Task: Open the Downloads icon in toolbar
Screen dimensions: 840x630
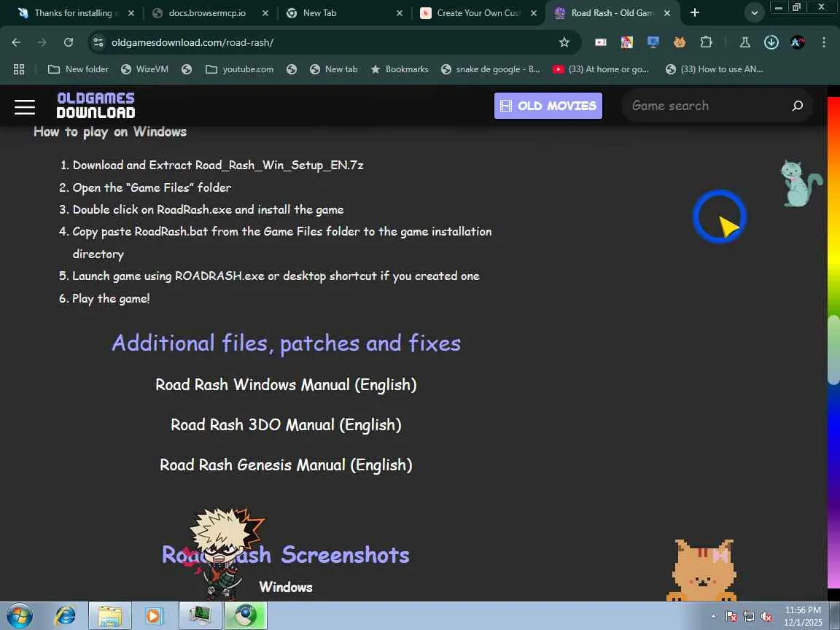Action: tap(771, 42)
